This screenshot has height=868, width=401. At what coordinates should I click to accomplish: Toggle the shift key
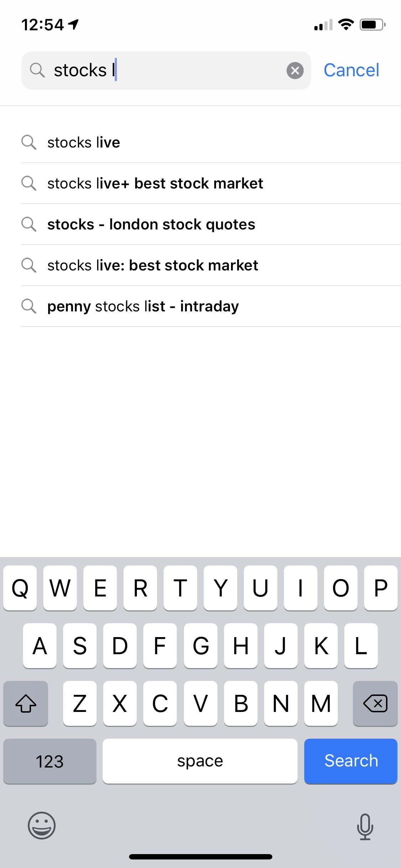(x=26, y=704)
